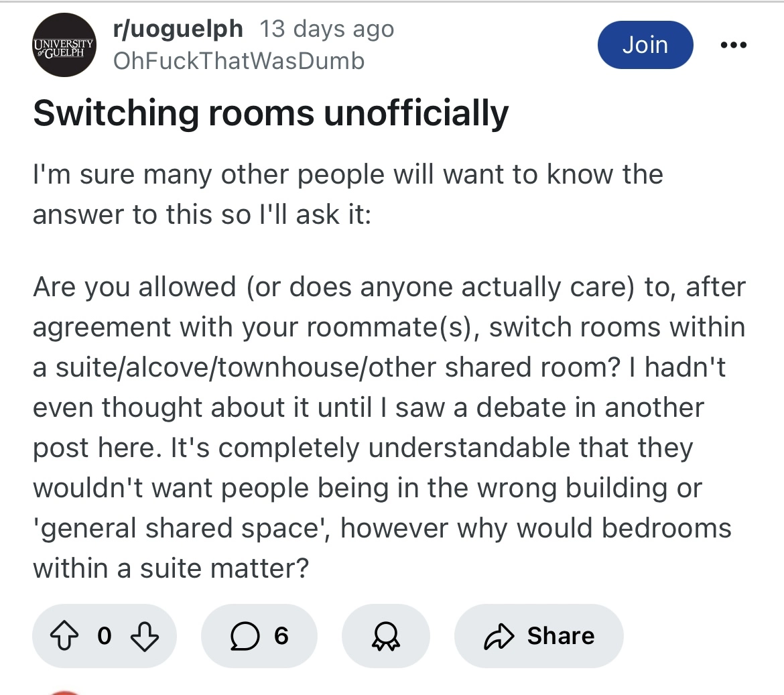The image size is (784, 695).
Task: Click the quoted phrase 'general shared space'
Action: pyautogui.click(x=179, y=528)
